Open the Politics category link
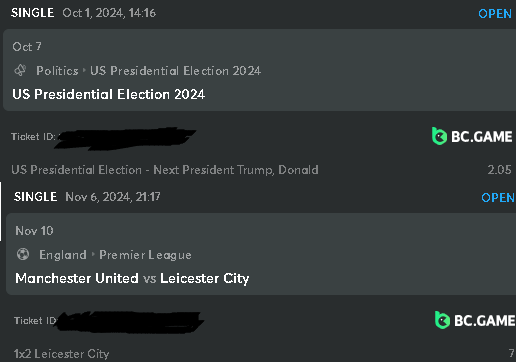Screen dimensions: 516x362 (x=57, y=71)
